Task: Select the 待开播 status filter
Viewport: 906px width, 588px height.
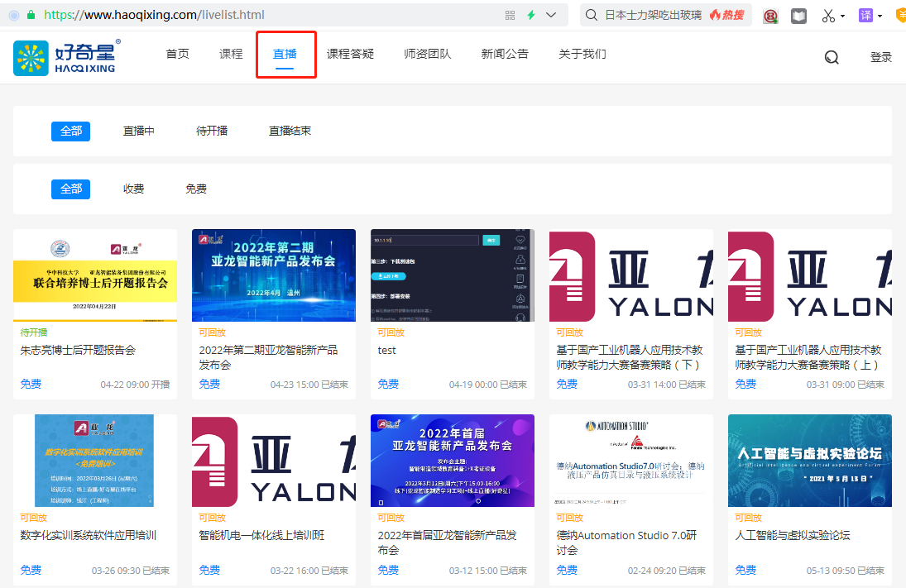Action: point(212,131)
